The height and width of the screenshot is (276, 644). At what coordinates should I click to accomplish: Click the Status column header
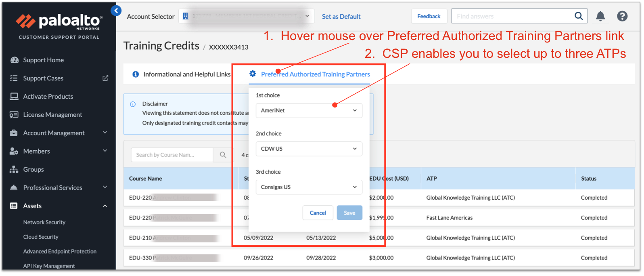[589, 179]
